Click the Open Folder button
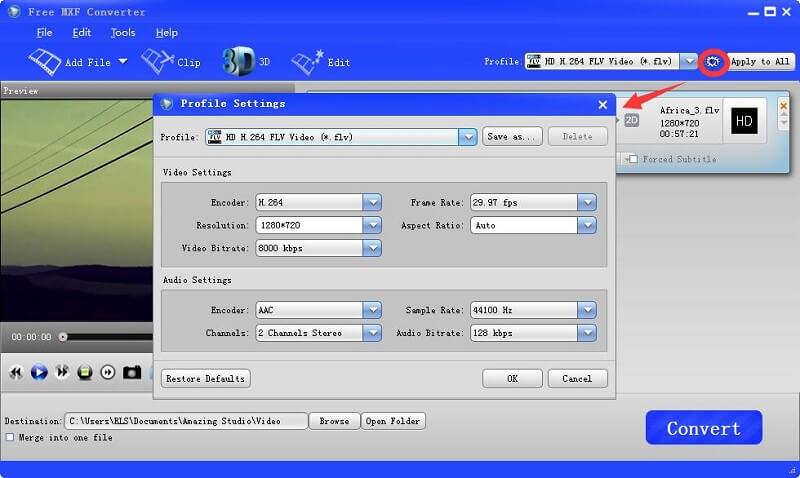Viewport: 800px width, 478px height. tap(393, 421)
